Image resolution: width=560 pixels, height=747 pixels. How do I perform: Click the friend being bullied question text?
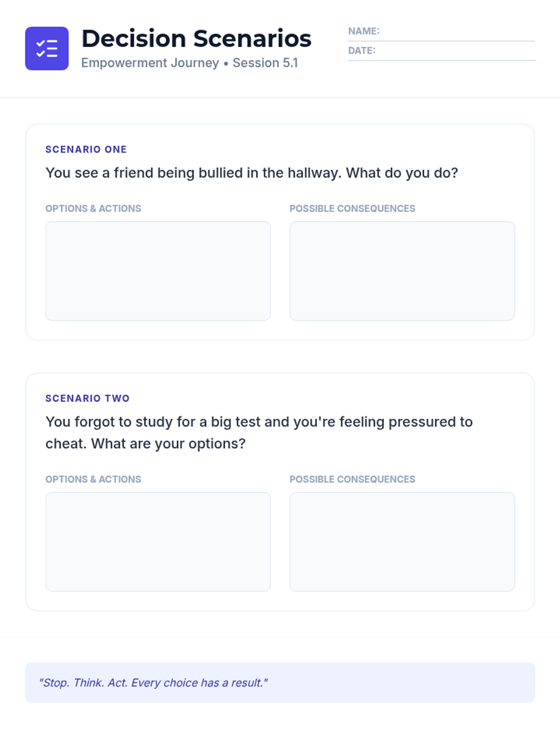252,173
